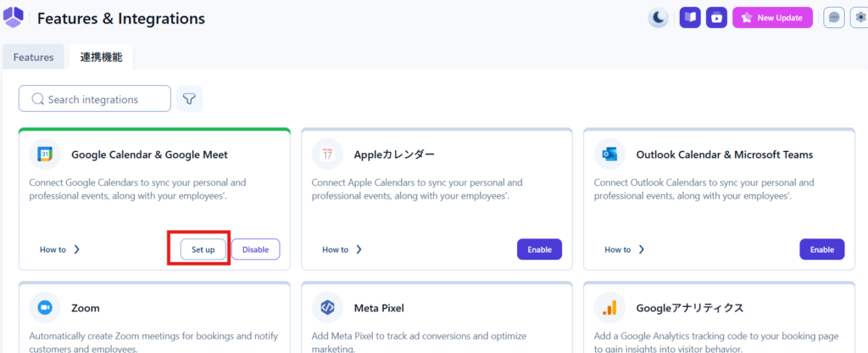
Task: Open the chat bubble icon
Action: (x=834, y=17)
